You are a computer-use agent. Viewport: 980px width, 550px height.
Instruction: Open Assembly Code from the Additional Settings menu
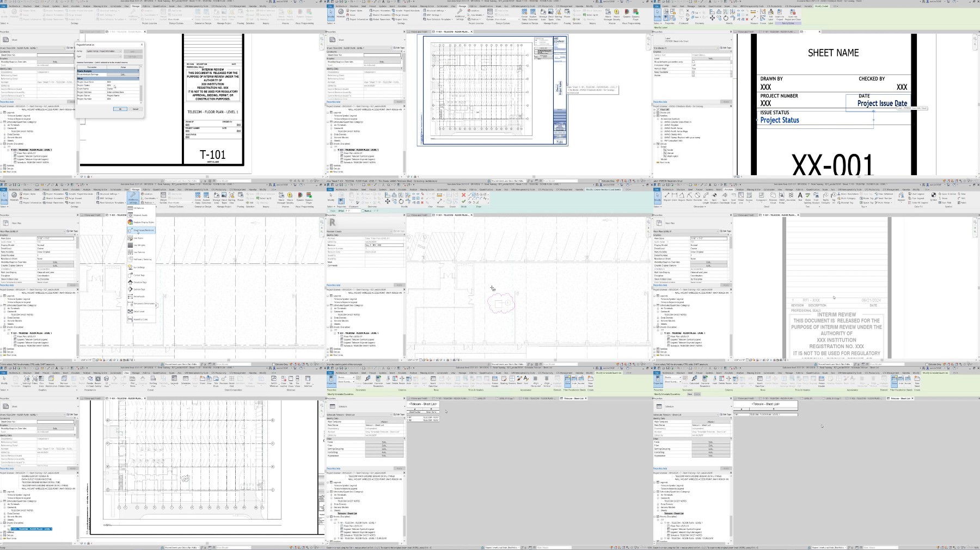point(142,319)
